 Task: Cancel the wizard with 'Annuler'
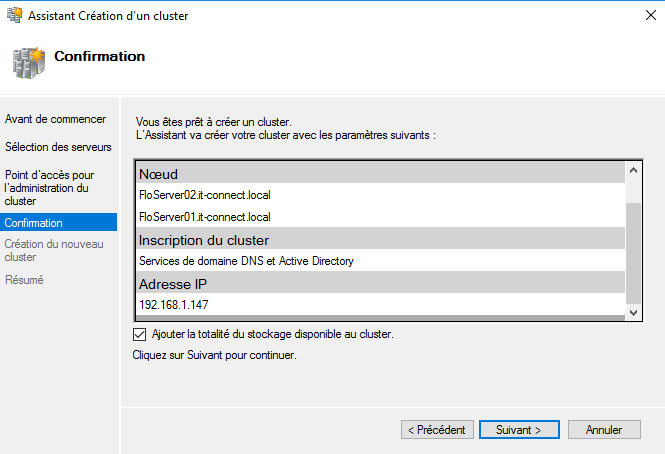click(604, 430)
